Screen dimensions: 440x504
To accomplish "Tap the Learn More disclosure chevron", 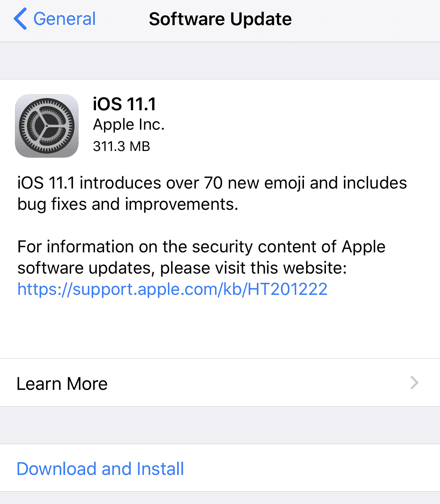I will coord(414,383).
